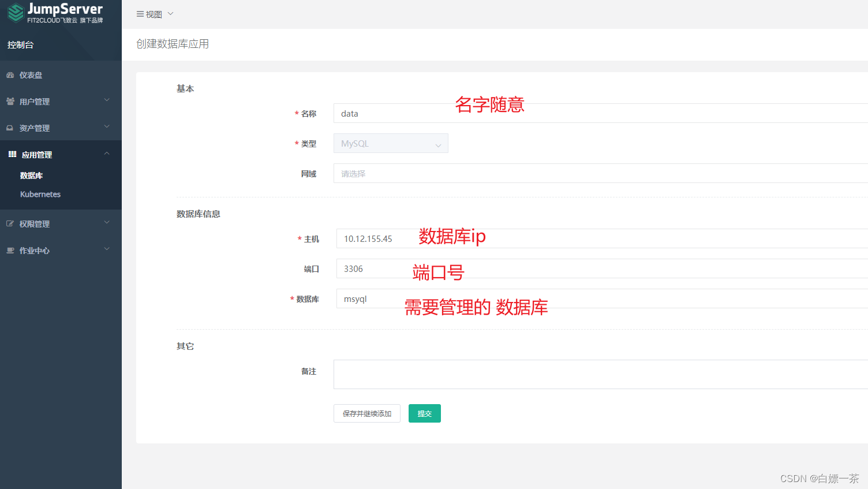Viewport: 868px width, 489px height.
Task: Open 作业中心 menu item
Action: click(35, 251)
